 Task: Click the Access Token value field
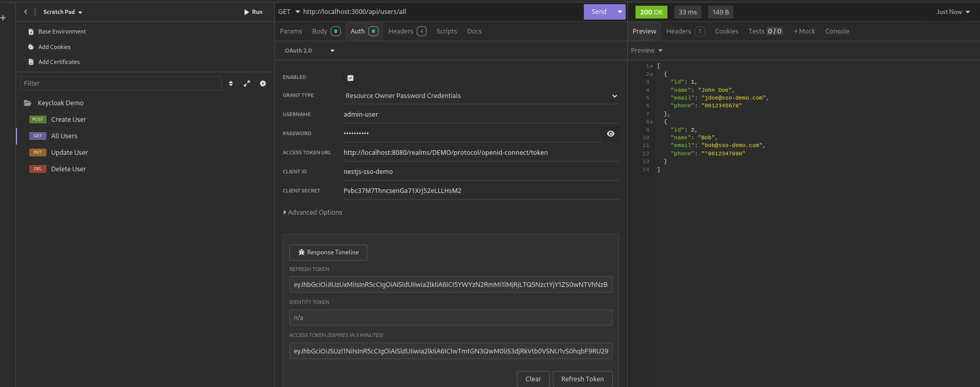tap(451, 351)
